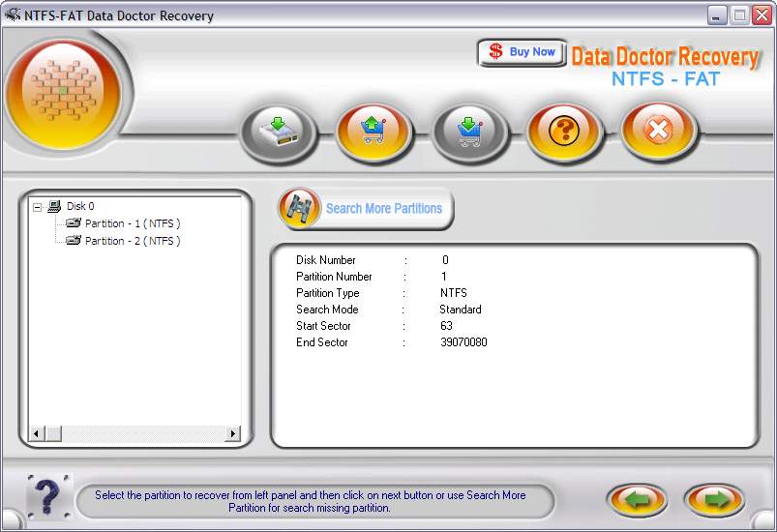Image resolution: width=777 pixels, height=532 pixels.
Task: Click the green next arrow button
Action: (714, 499)
